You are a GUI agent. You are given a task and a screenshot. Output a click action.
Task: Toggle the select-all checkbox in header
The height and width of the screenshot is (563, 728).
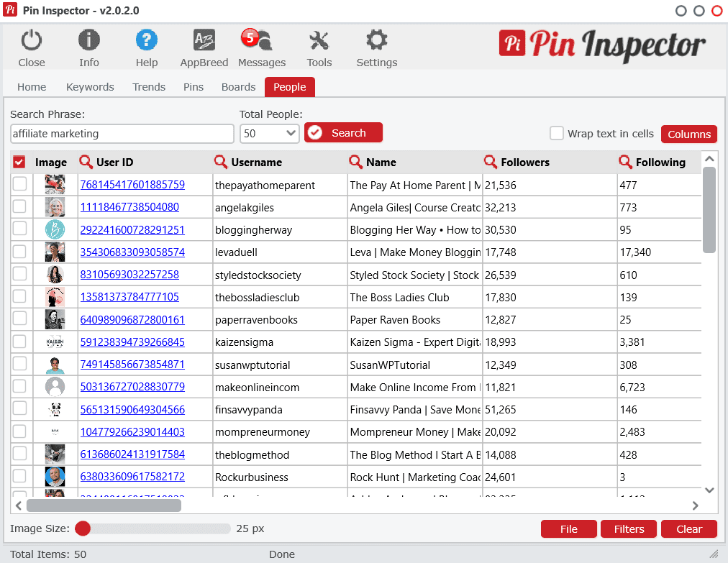click(19, 162)
